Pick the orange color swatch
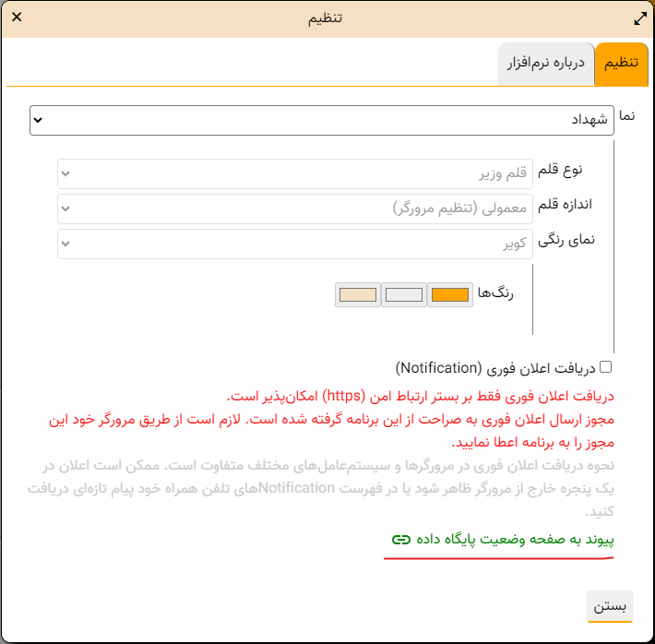 click(450, 295)
